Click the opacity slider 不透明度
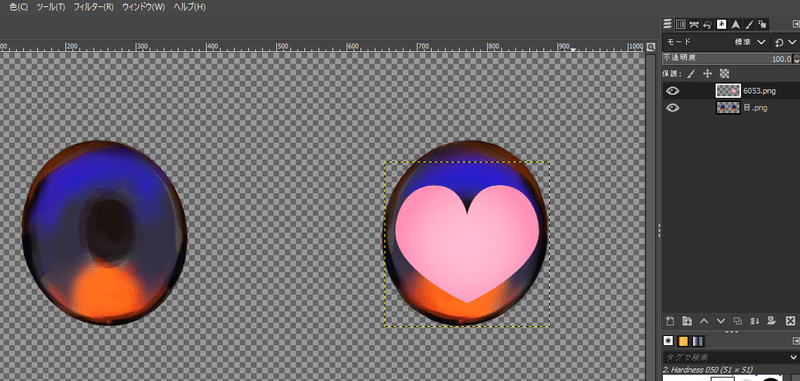The width and height of the screenshot is (800, 381). pyautogui.click(x=727, y=59)
